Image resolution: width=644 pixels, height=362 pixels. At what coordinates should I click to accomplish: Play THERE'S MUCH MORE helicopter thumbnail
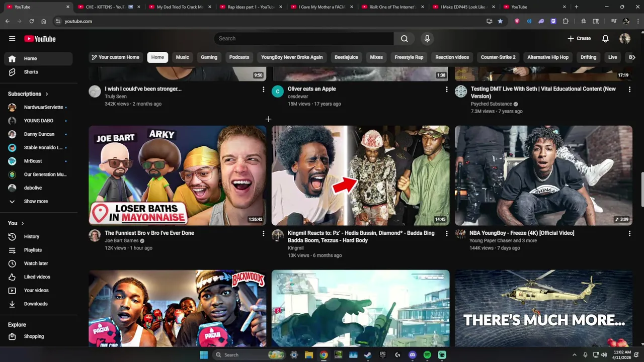[543, 308]
